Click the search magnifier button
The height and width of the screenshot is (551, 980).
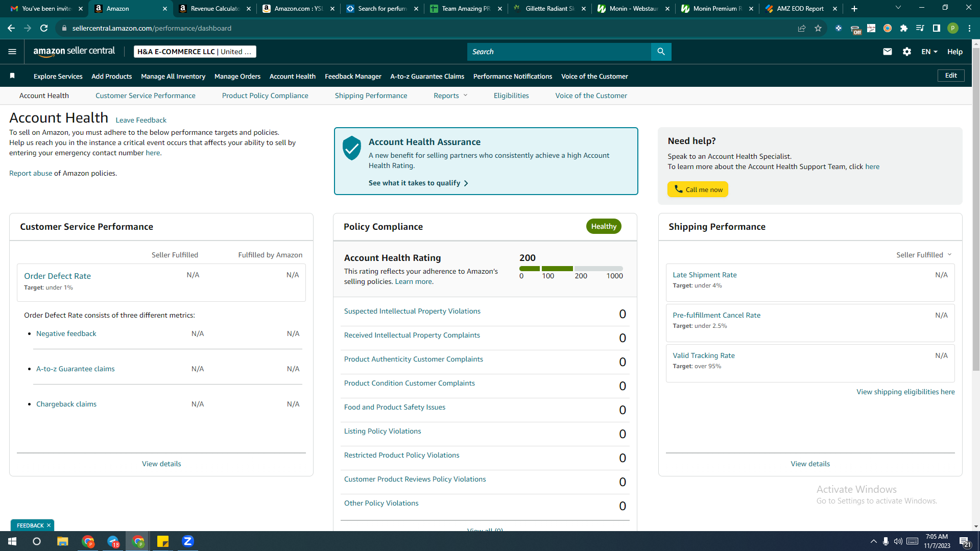(x=661, y=52)
